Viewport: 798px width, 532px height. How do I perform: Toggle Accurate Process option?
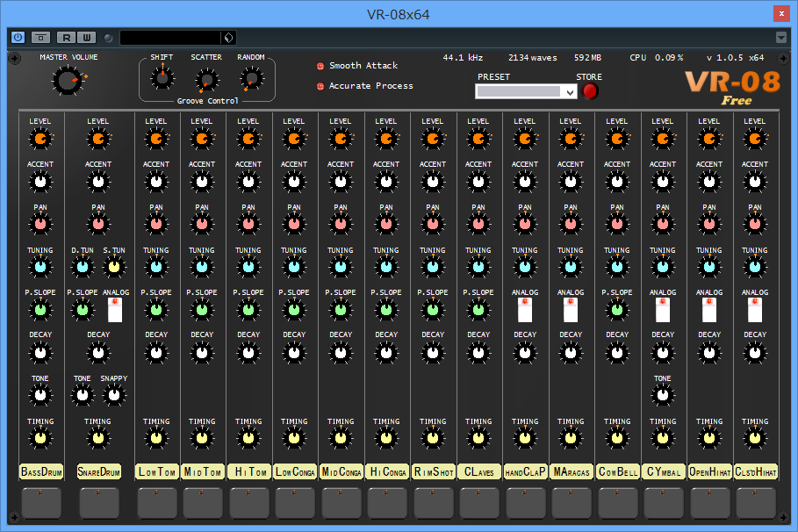(320, 86)
